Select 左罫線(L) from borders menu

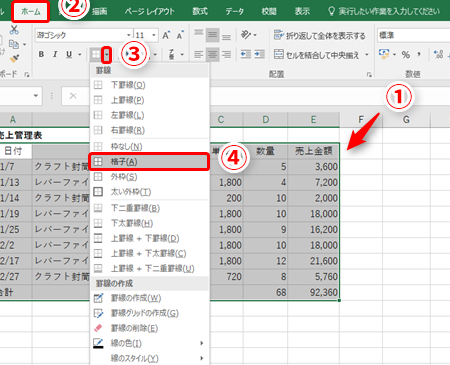coord(149,115)
